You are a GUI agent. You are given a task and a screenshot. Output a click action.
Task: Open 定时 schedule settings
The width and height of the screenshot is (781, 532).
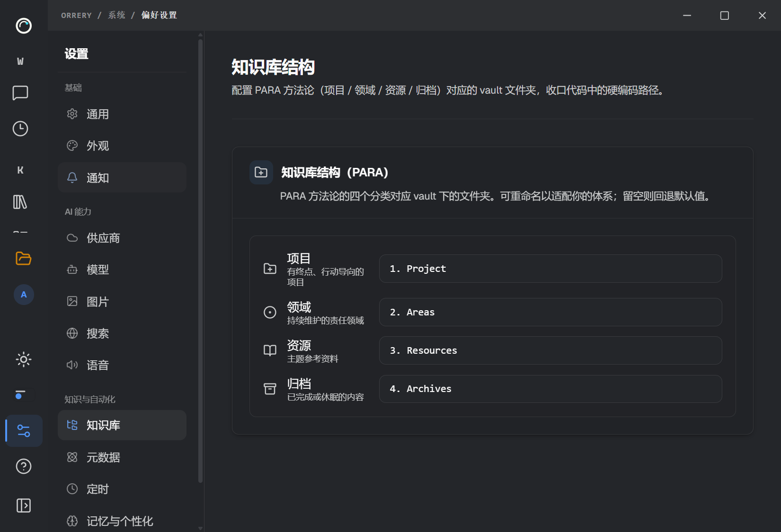[122, 489]
